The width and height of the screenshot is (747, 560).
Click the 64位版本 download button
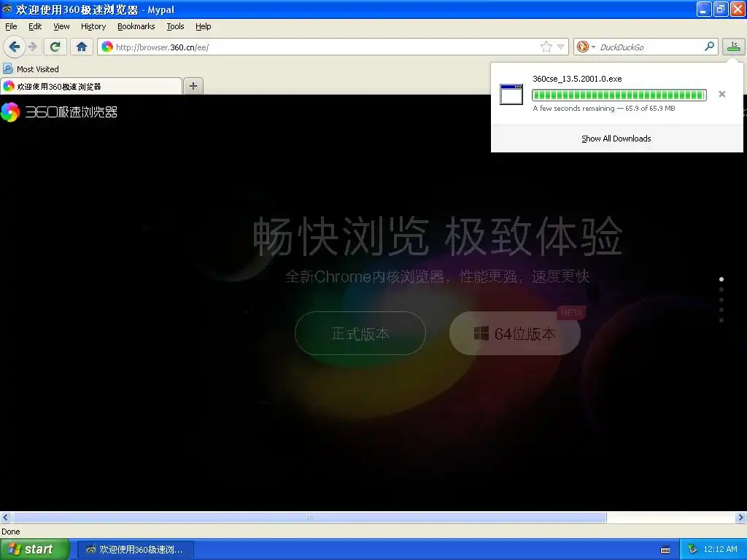[x=515, y=333]
